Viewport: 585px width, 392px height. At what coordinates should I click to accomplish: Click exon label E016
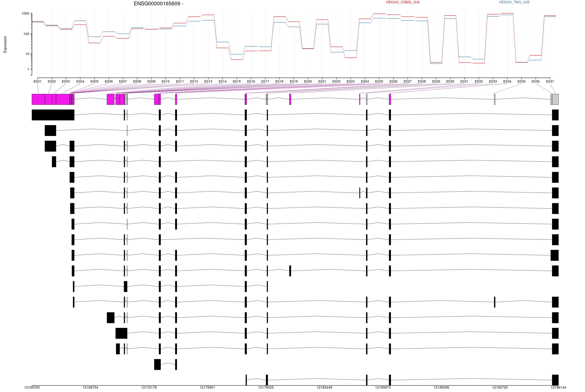coord(251,82)
